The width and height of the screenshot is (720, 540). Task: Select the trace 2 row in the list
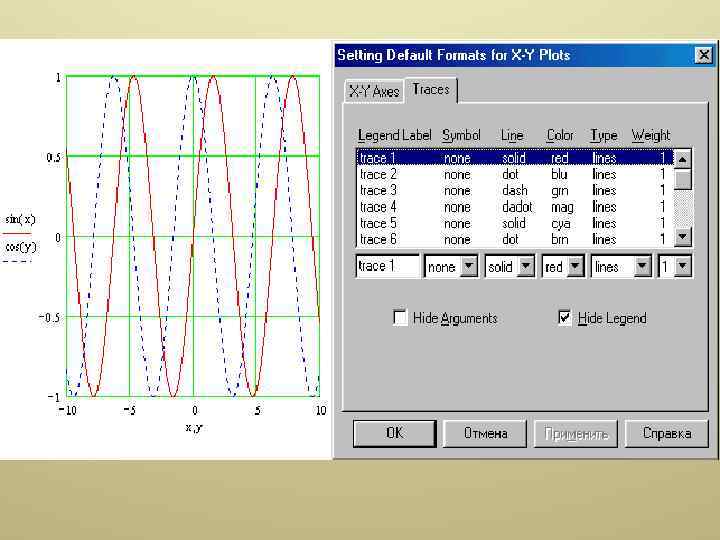515,174
